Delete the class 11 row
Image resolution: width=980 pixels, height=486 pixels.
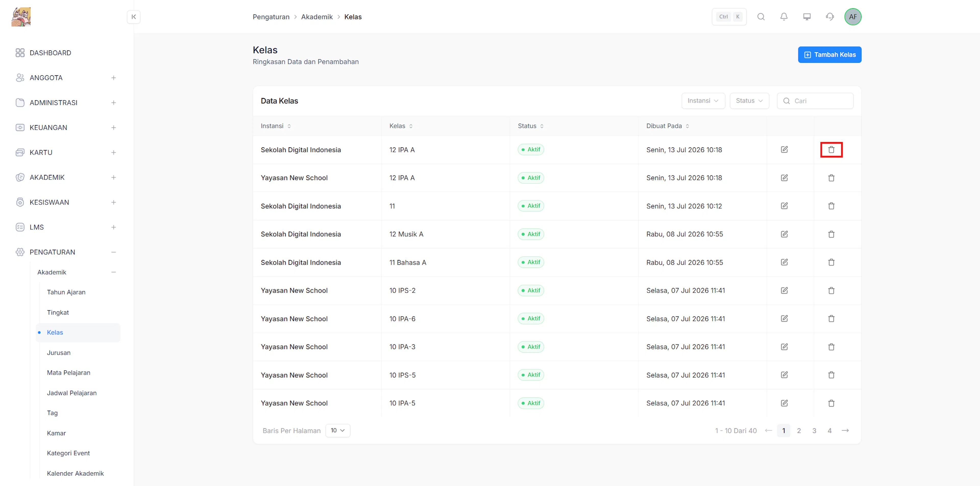click(x=831, y=206)
